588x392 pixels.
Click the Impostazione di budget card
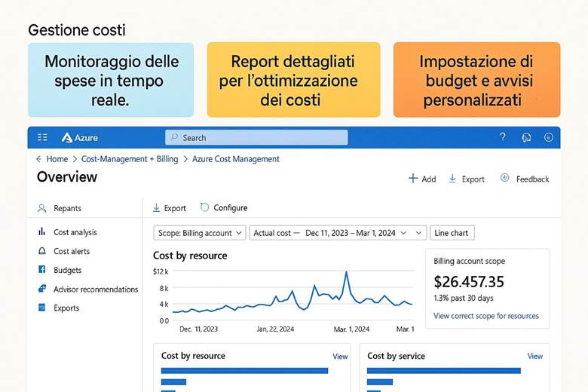click(476, 80)
